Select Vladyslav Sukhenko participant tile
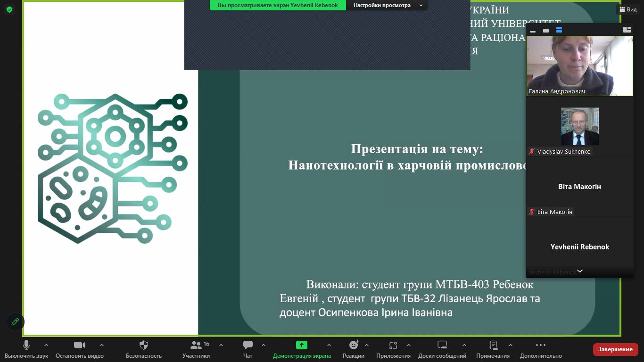 (579, 126)
